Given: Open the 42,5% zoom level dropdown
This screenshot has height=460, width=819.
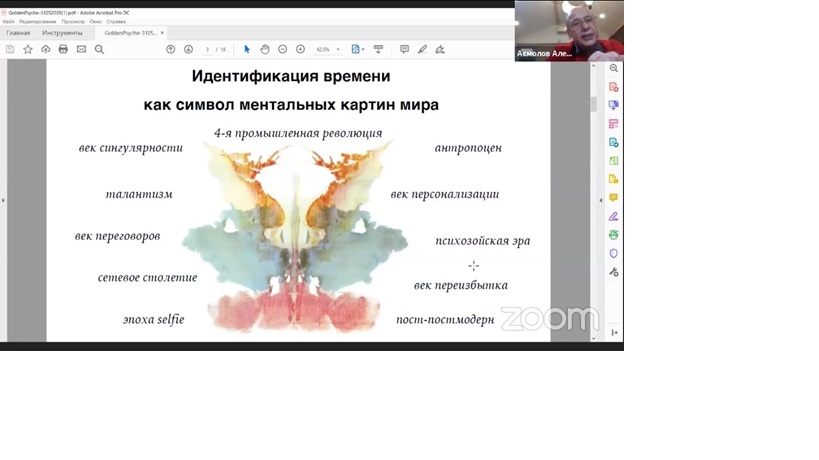Looking at the screenshot, I should point(338,49).
